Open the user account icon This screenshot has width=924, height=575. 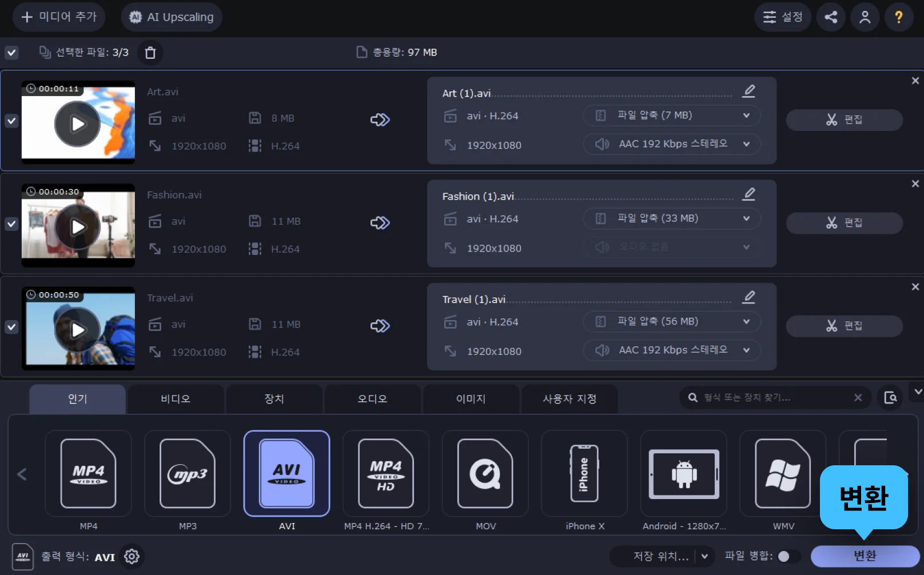click(865, 17)
